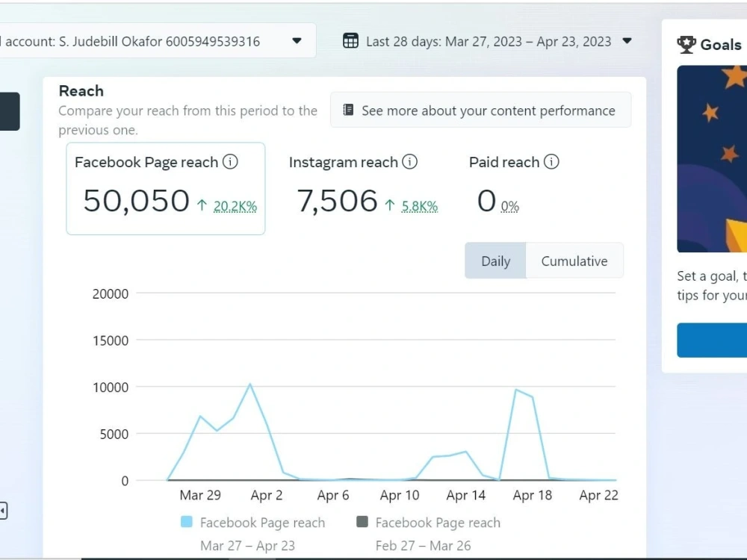Click dark gray Facebook Page reach legend swatch
747x560 pixels.
362,522
